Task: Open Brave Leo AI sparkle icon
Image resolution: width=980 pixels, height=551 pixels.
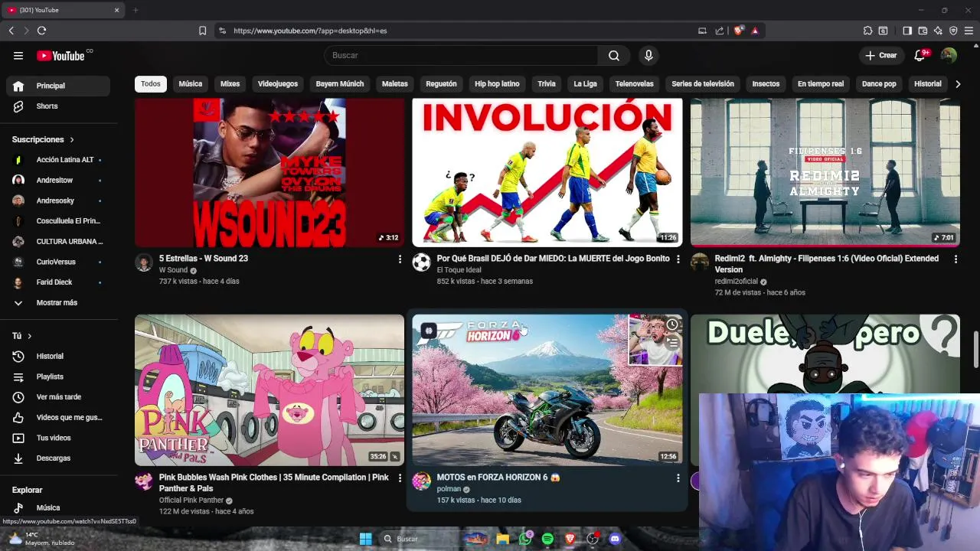Action: click(938, 31)
